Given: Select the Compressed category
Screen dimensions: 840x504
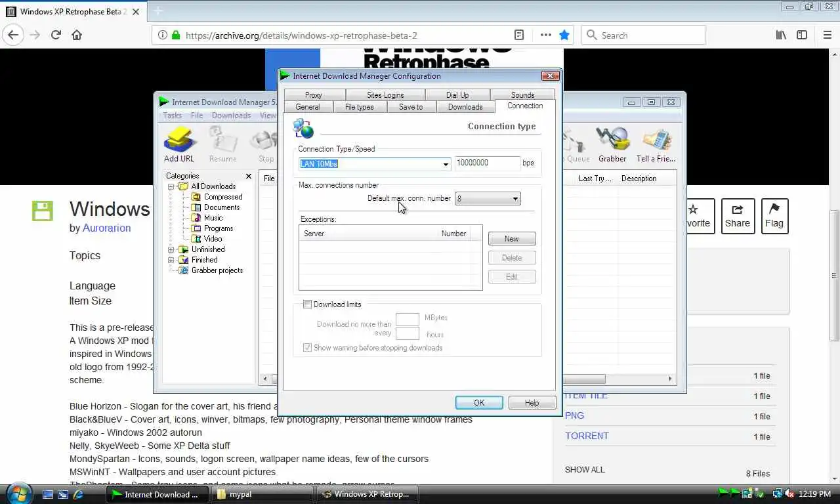Looking at the screenshot, I should point(223,197).
